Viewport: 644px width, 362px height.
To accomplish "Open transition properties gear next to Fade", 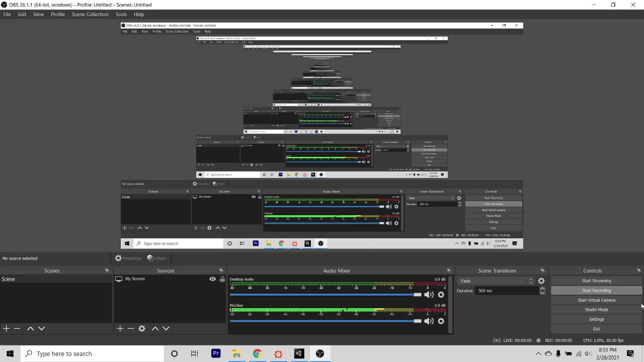I will (541, 281).
